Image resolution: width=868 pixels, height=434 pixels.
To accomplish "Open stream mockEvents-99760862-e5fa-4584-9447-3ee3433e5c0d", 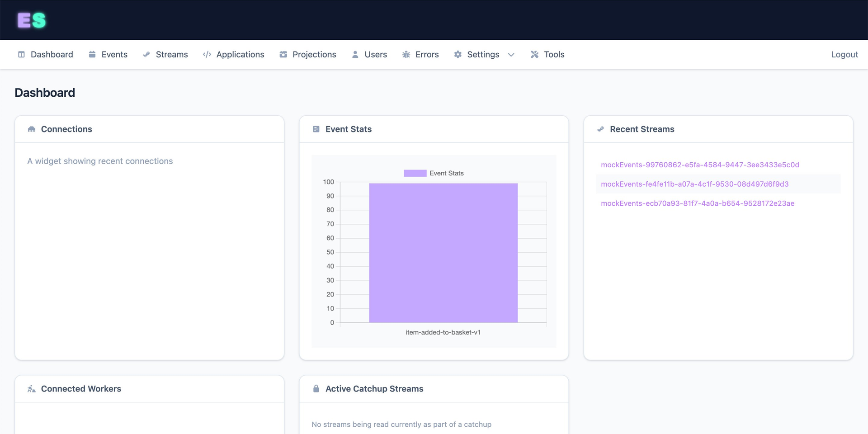I will click(700, 165).
